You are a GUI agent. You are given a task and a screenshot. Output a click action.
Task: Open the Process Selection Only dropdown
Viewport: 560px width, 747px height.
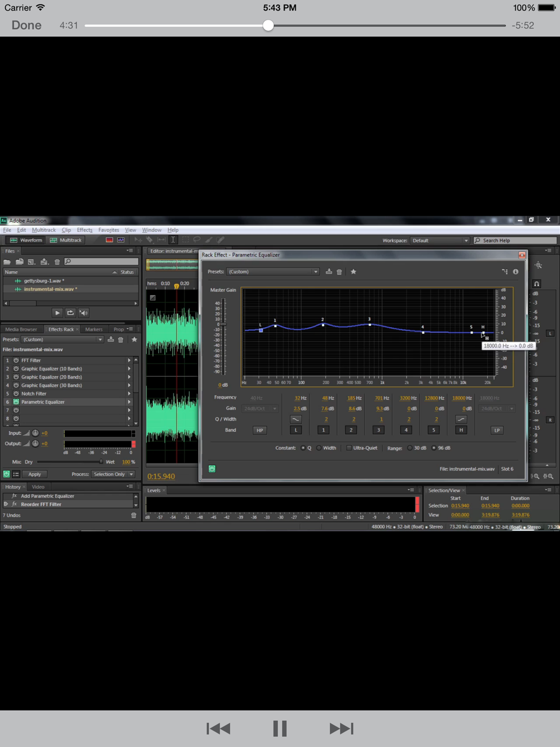pyautogui.click(x=114, y=474)
